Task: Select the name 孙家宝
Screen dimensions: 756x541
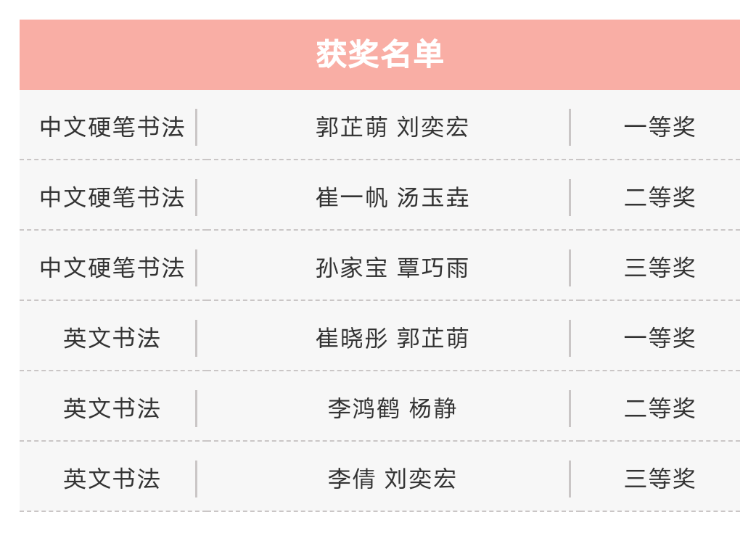Action: point(352,268)
